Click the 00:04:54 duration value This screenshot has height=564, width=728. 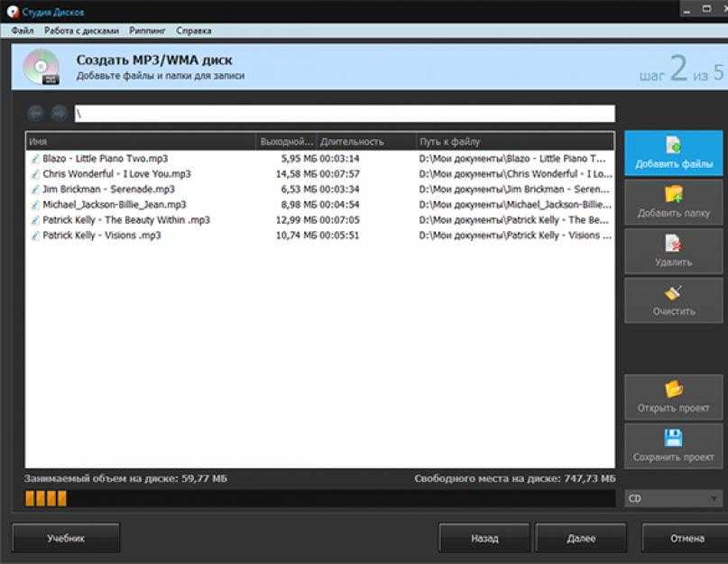[339, 205]
